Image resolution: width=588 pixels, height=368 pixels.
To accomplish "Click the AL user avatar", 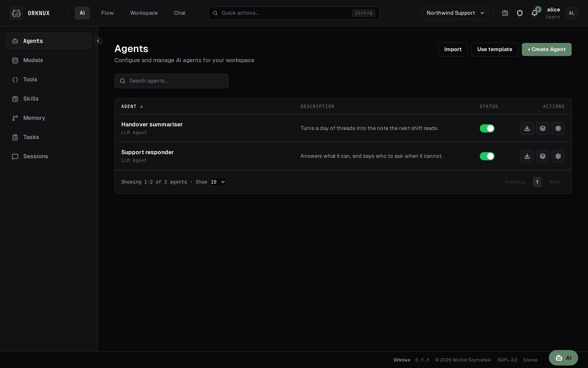I will click(571, 13).
